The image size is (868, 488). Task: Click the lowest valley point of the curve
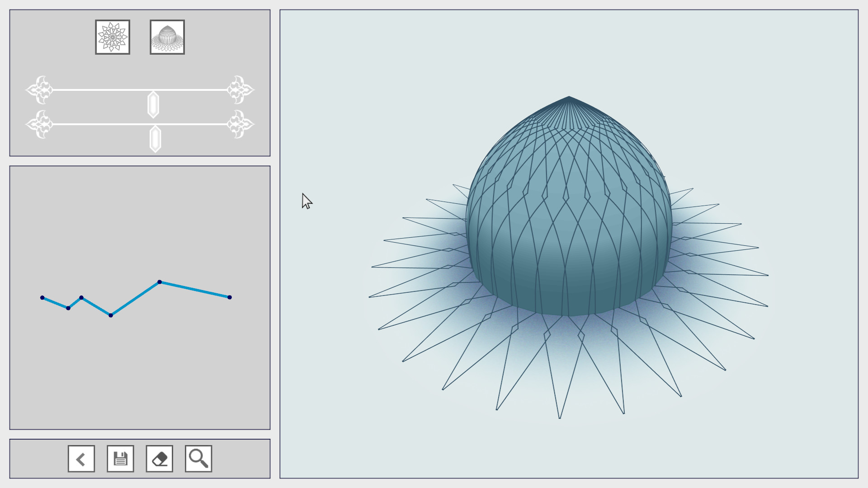click(110, 315)
